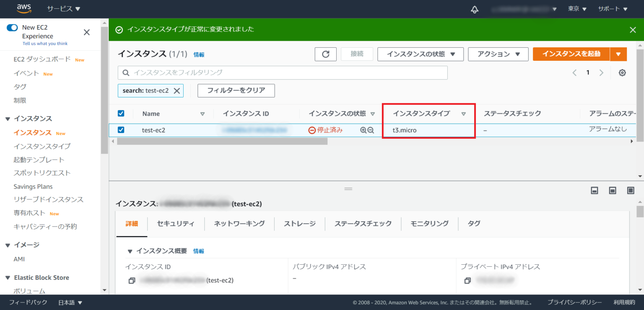
Task: Open the table preferences gear
Action: pyautogui.click(x=622, y=72)
